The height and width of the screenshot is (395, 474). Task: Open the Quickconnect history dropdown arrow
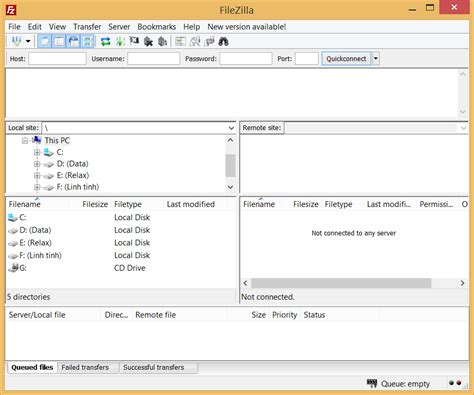pos(376,59)
